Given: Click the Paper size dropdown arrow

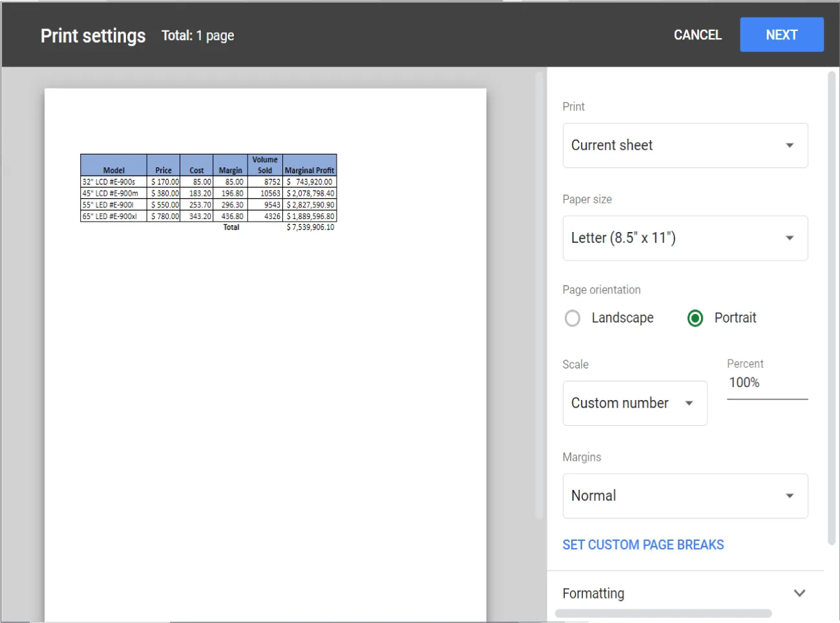Looking at the screenshot, I should (789, 238).
